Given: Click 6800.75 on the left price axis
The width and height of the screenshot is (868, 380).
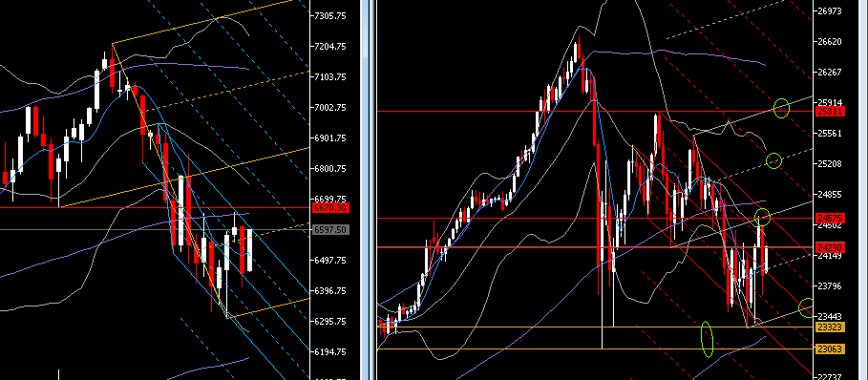Looking at the screenshot, I should pyautogui.click(x=331, y=169).
